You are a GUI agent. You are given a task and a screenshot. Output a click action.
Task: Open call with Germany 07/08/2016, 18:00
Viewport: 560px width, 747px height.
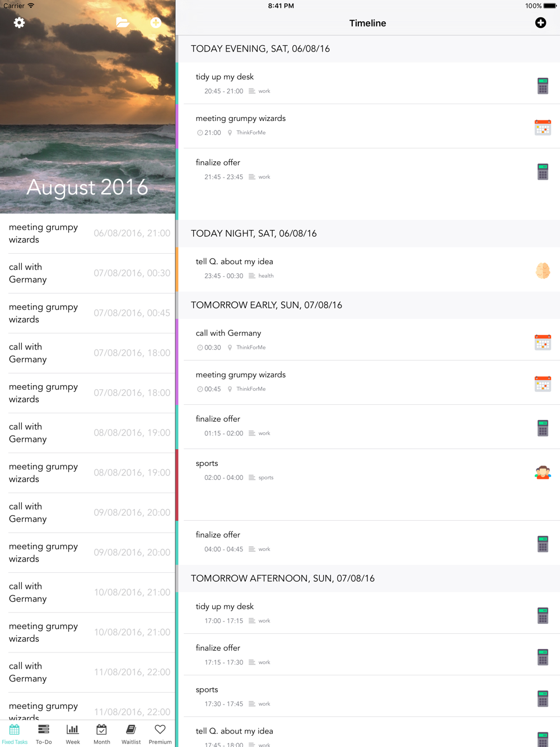coord(87,353)
